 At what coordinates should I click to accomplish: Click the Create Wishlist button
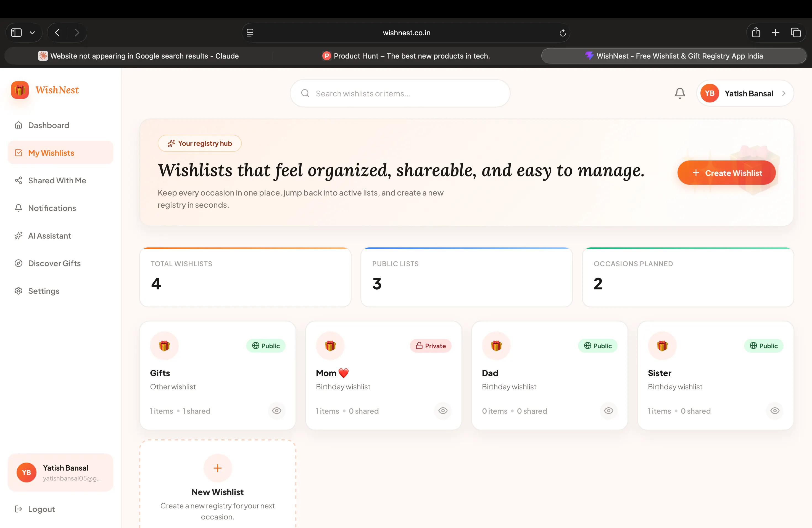tap(726, 173)
